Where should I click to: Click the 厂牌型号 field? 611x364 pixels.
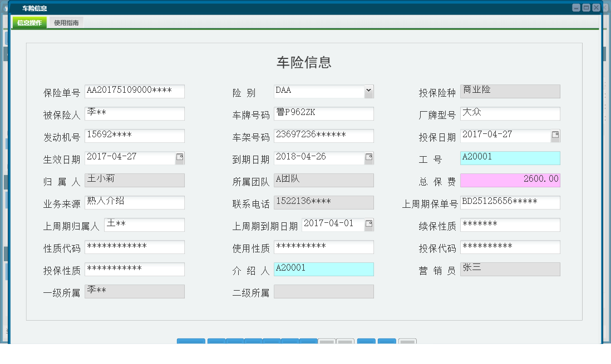coord(510,113)
